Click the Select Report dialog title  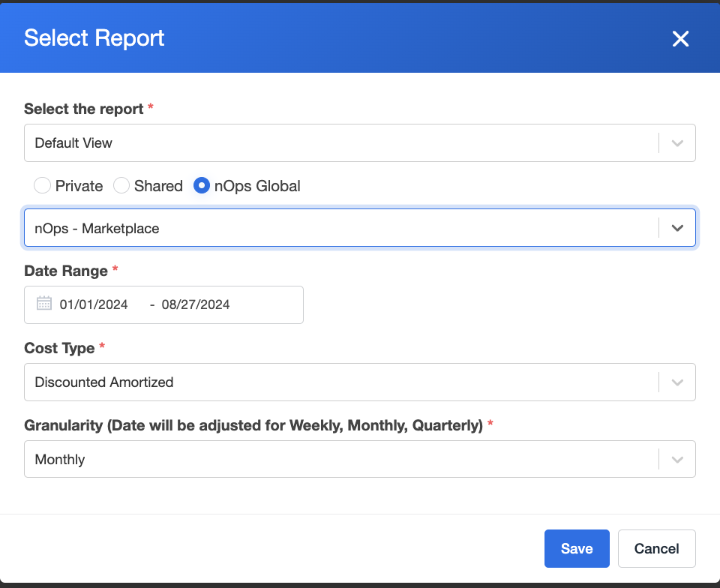94,38
